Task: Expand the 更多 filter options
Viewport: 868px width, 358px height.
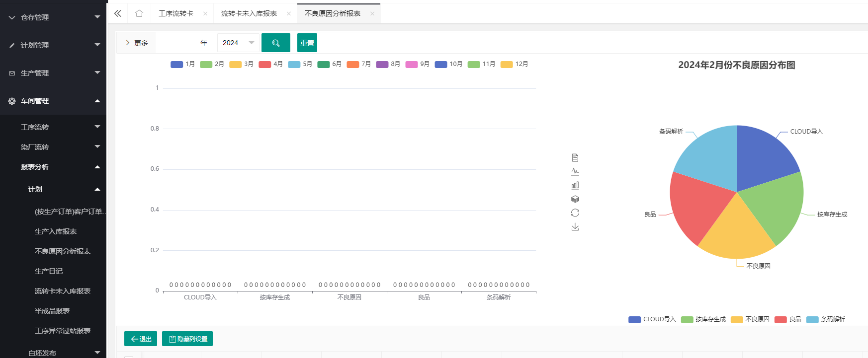Action: tap(137, 43)
